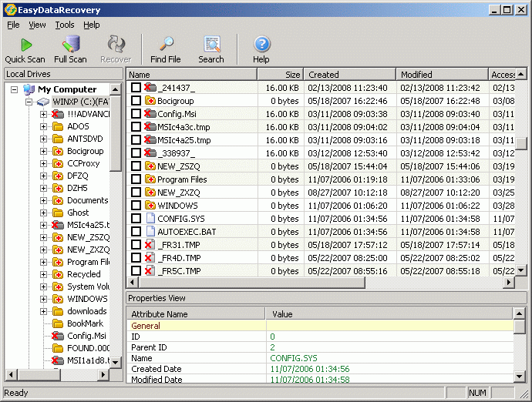Start a Quick Scan from the toolbar
This screenshot has width=532, height=402.
[25, 45]
